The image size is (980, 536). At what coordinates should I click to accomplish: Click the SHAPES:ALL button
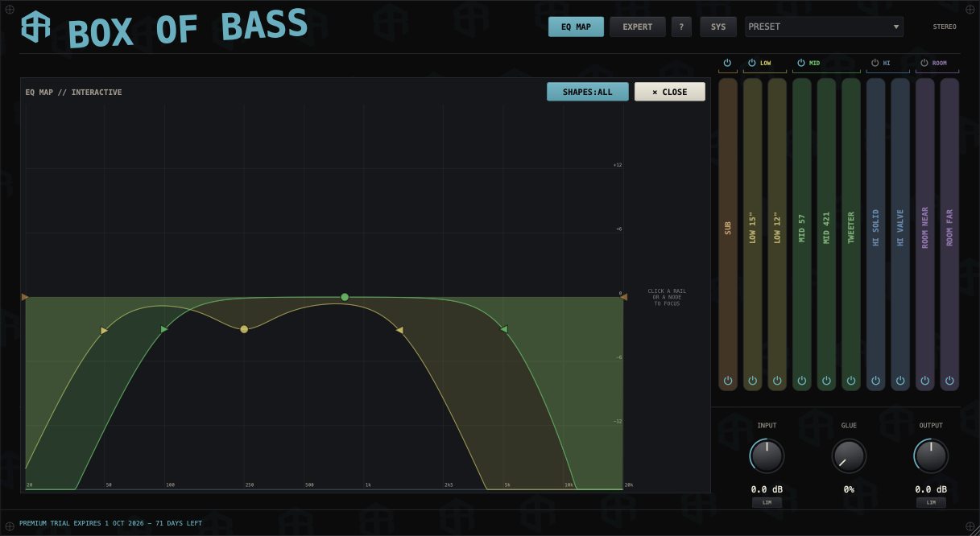point(588,92)
